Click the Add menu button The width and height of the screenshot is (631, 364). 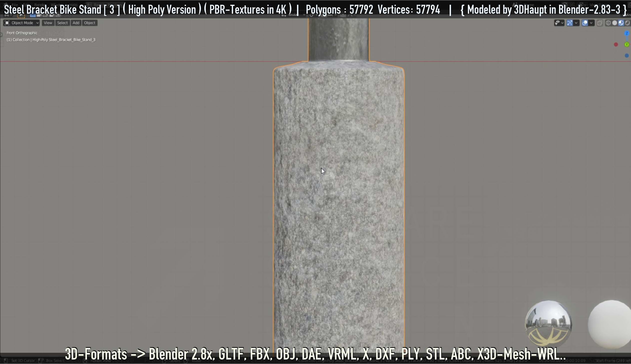[76, 23]
